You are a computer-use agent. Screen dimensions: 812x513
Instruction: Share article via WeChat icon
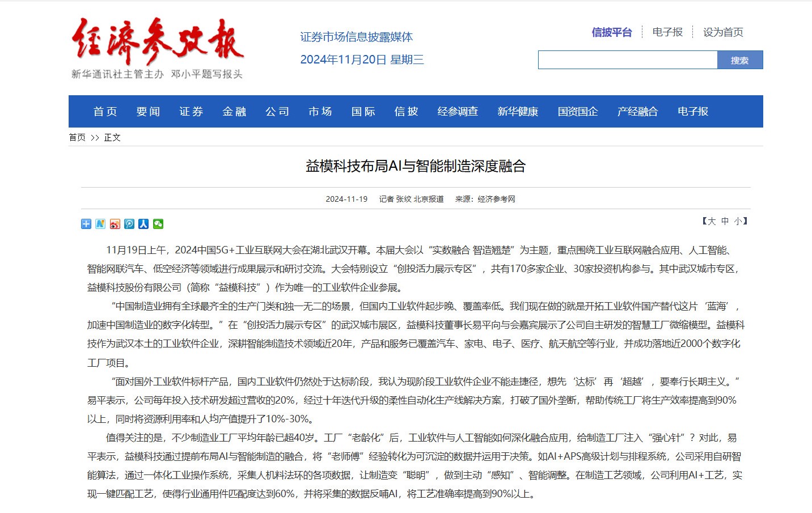coord(158,224)
